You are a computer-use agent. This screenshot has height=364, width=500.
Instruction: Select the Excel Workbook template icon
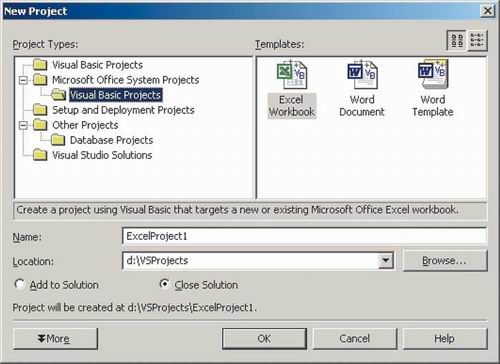[292, 75]
